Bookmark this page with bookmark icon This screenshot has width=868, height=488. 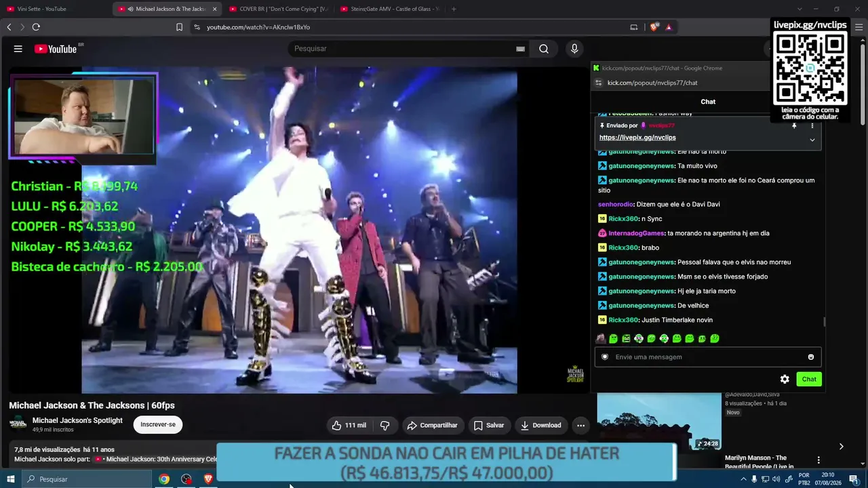tap(179, 27)
